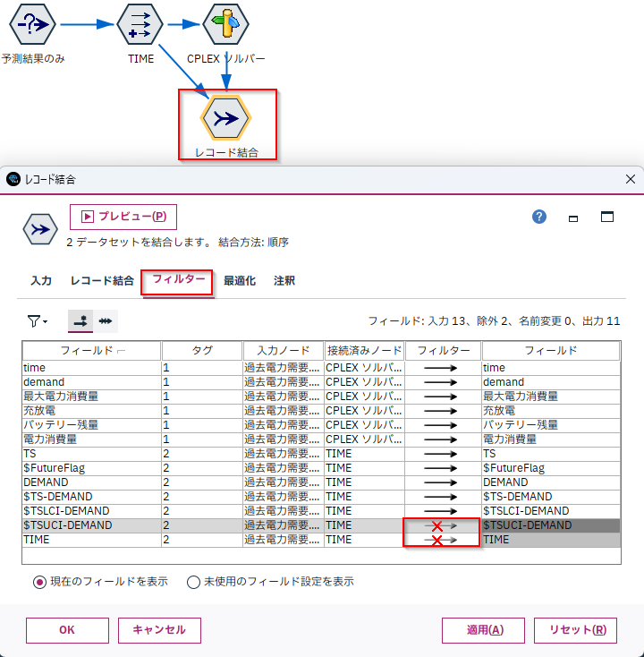
Task: Click the output フィールド column header
Action: pos(551,351)
